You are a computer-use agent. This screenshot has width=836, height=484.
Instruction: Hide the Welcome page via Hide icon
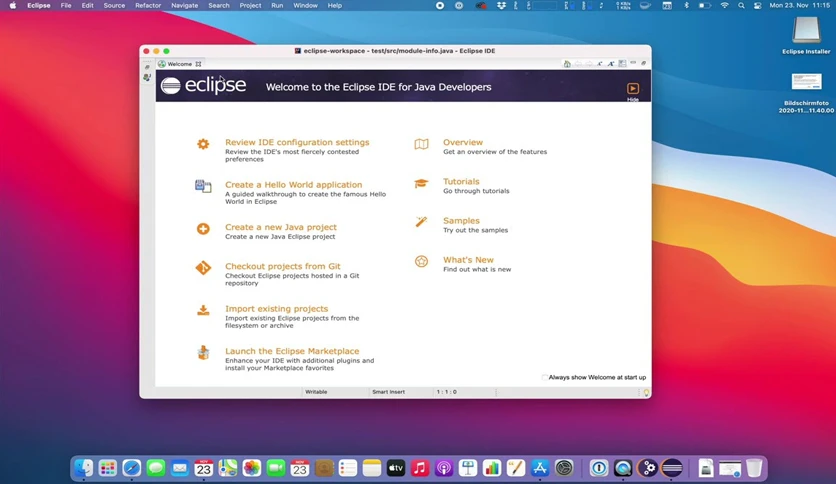(x=633, y=88)
